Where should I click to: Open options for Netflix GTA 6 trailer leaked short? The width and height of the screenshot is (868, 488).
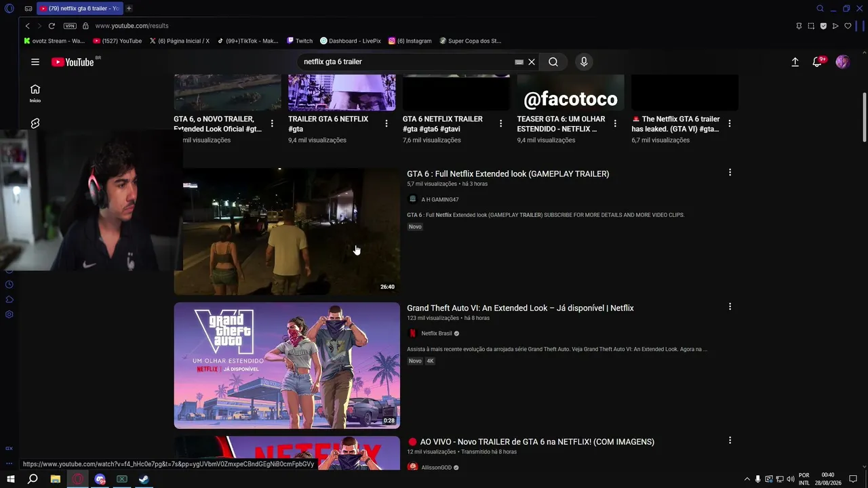pyautogui.click(x=730, y=123)
